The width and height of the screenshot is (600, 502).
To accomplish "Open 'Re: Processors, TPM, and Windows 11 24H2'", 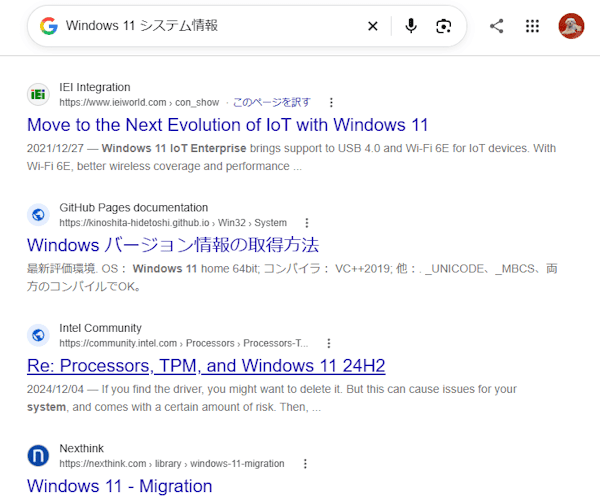I will [206, 366].
